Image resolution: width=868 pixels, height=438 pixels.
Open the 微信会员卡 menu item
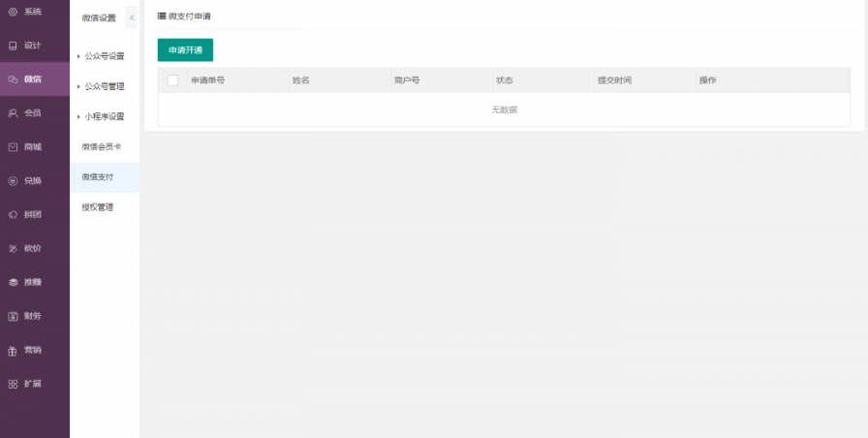click(x=101, y=146)
